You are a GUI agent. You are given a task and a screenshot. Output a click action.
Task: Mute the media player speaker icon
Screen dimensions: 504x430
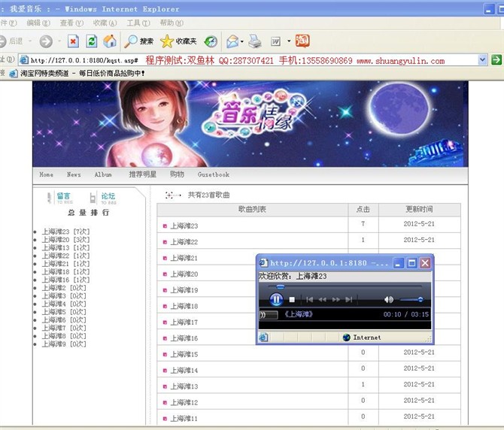(388, 300)
